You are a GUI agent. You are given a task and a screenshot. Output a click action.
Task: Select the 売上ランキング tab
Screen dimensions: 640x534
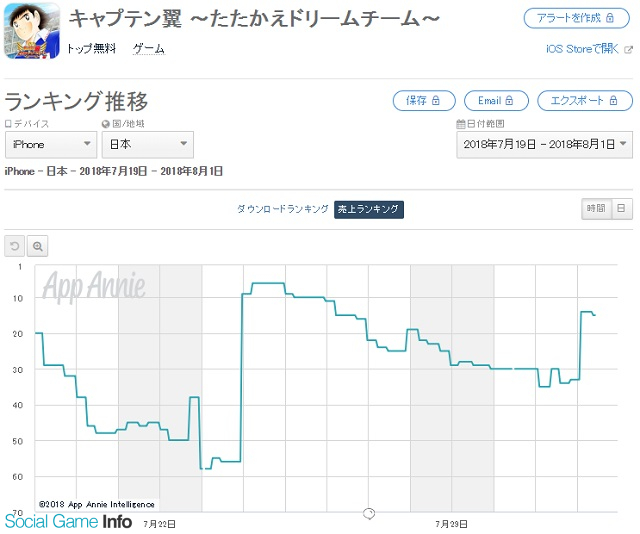(x=369, y=209)
